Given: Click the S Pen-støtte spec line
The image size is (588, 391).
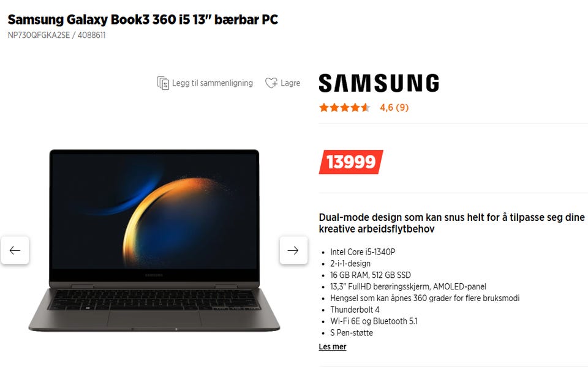Looking at the screenshot, I should point(352,333).
